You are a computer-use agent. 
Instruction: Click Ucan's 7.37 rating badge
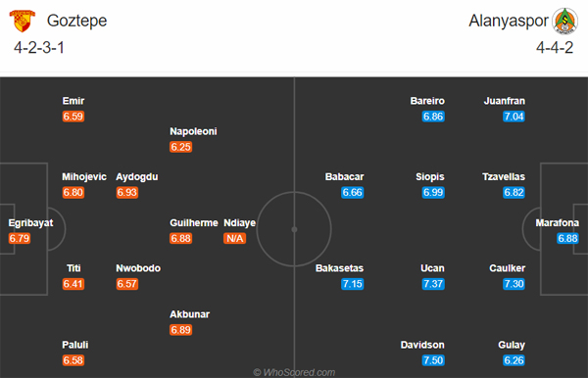tap(433, 284)
